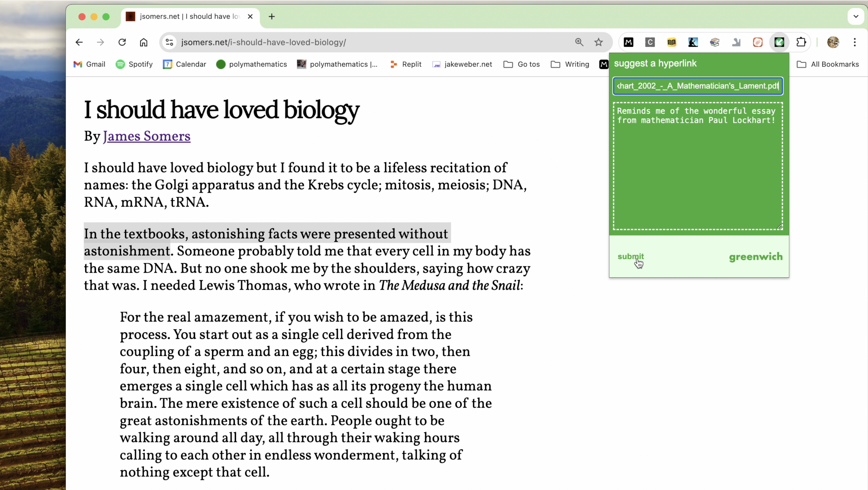
Task: Expand the Go tos bookmark folder
Action: (x=522, y=64)
